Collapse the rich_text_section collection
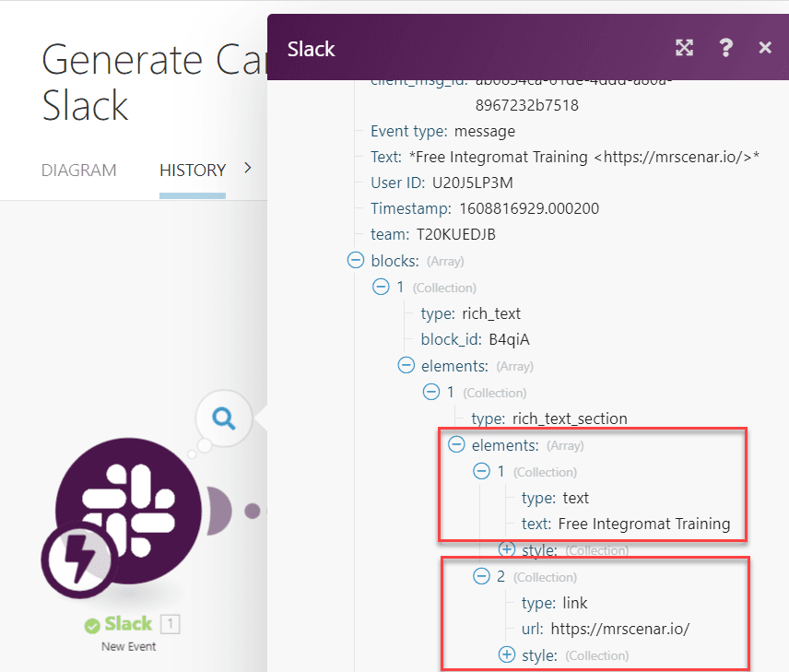 (x=430, y=392)
